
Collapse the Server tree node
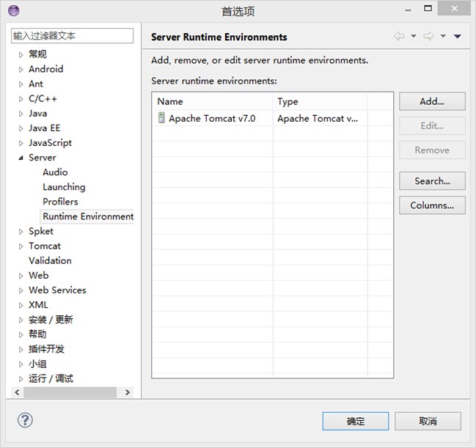[x=21, y=158]
